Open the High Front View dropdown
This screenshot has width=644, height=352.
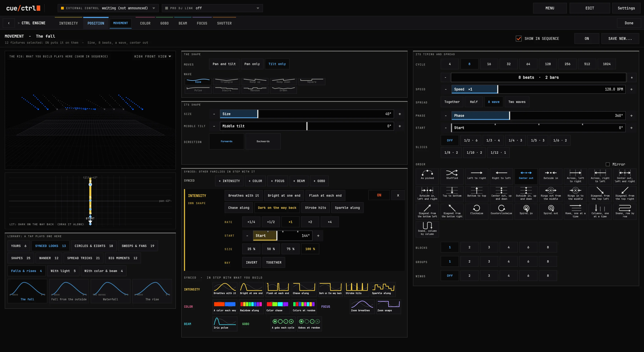(x=152, y=57)
